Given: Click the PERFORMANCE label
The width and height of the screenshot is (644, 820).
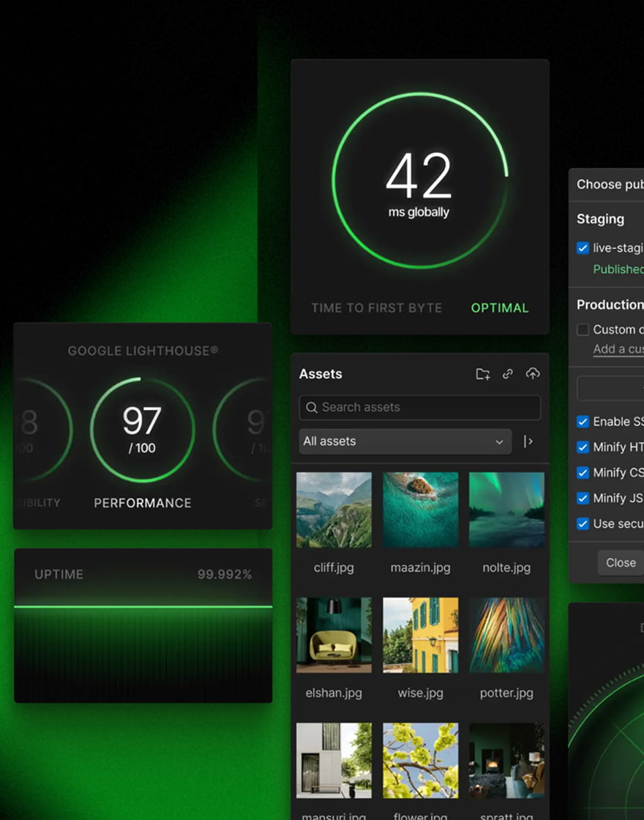Looking at the screenshot, I should (x=143, y=503).
